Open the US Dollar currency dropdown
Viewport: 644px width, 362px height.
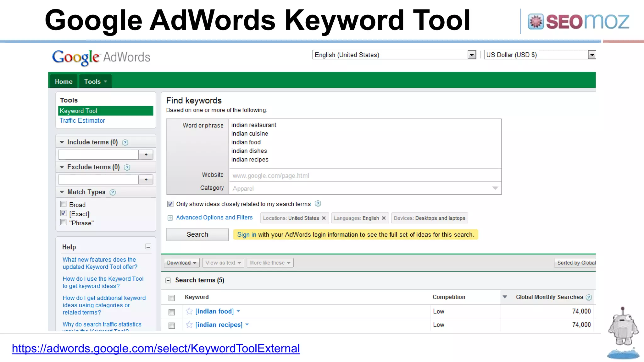(x=540, y=55)
